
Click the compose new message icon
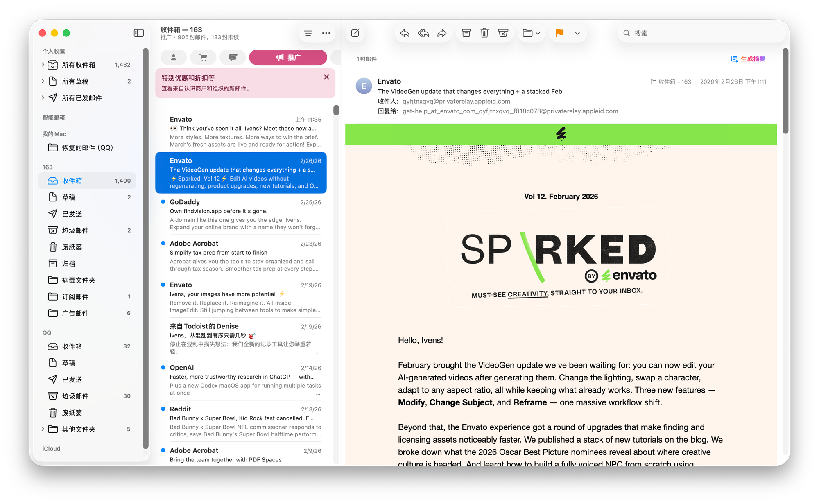(x=355, y=33)
